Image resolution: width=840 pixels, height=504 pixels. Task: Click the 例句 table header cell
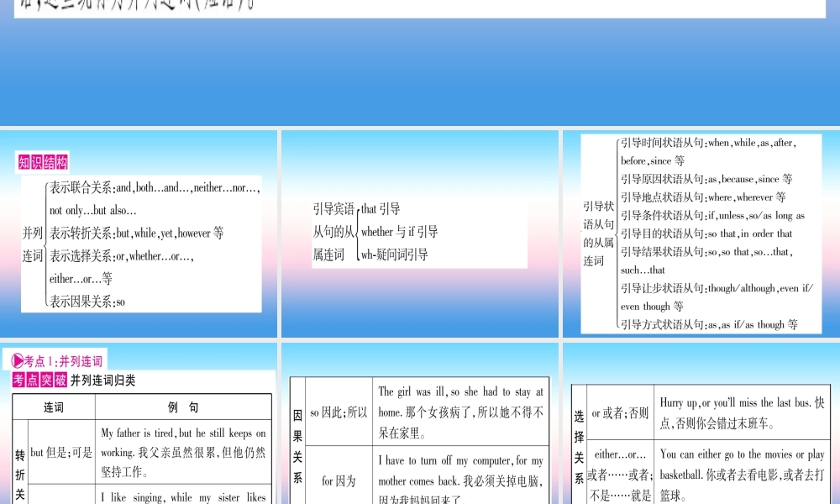click(183, 407)
